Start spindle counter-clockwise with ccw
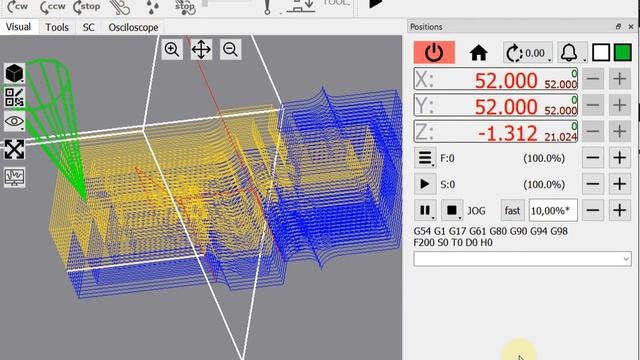This screenshot has width=640, height=360. pos(52,7)
